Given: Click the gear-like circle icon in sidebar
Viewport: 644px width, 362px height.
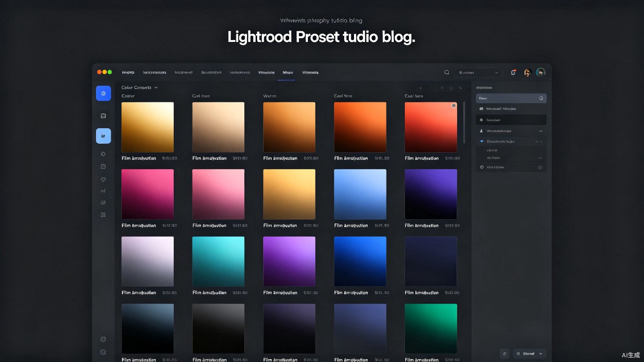Looking at the screenshot, I should coord(104,154).
